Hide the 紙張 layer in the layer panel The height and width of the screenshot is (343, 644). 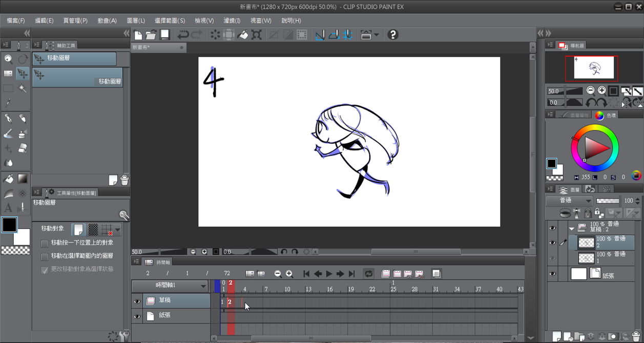pos(552,274)
